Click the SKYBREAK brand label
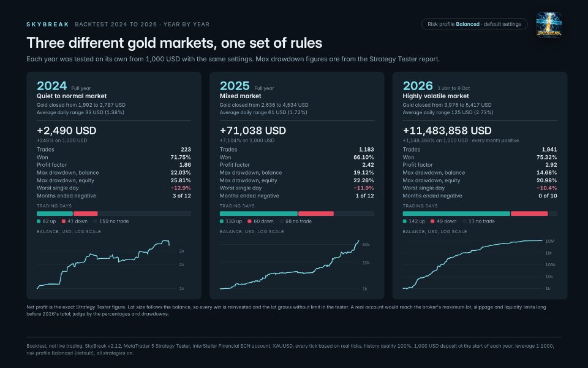The image size is (588, 368). (x=48, y=25)
